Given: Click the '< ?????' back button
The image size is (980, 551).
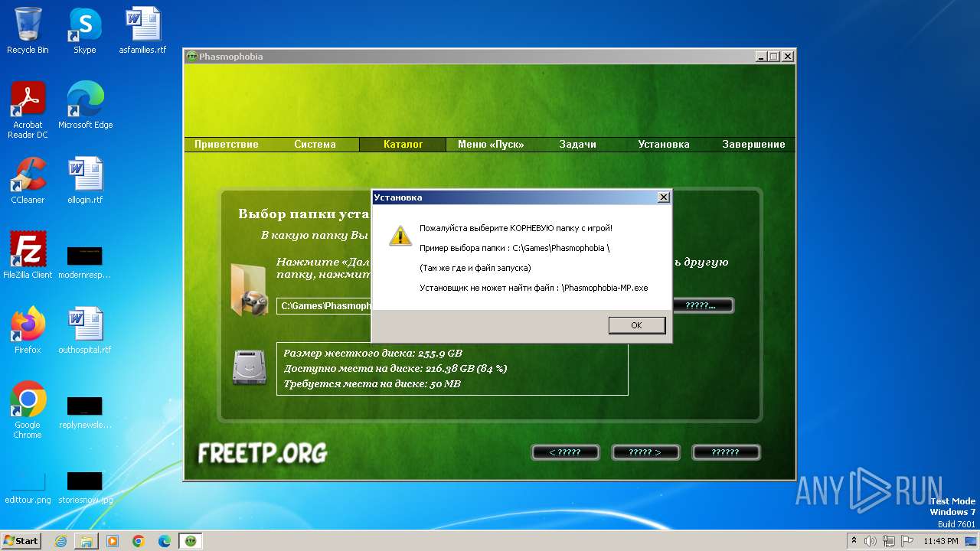Looking at the screenshot, I should 565,452.
